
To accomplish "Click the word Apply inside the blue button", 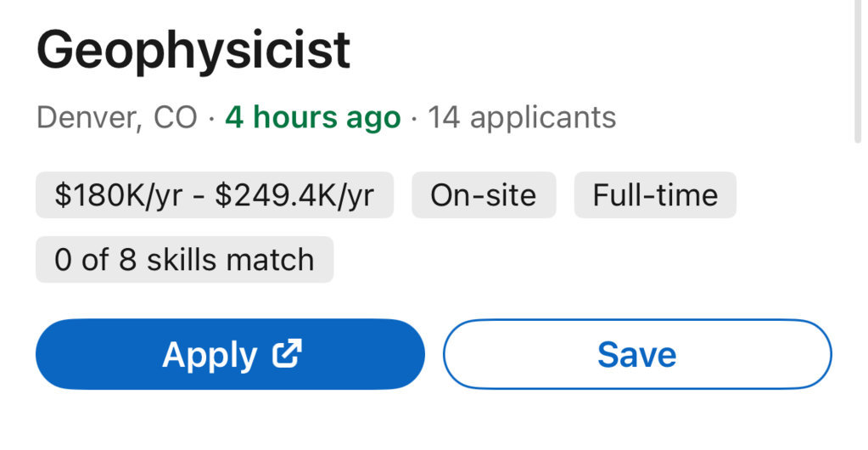I will click(x=210, y=355).
